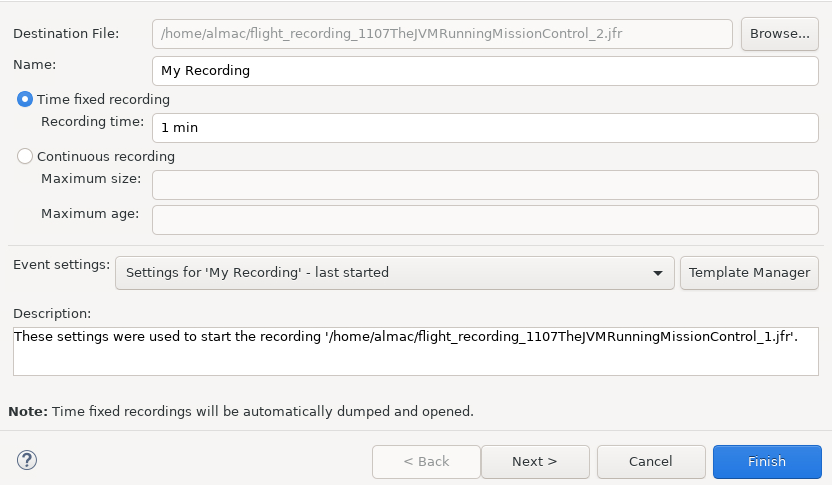Click the Browse button

[x=779, y=34]
